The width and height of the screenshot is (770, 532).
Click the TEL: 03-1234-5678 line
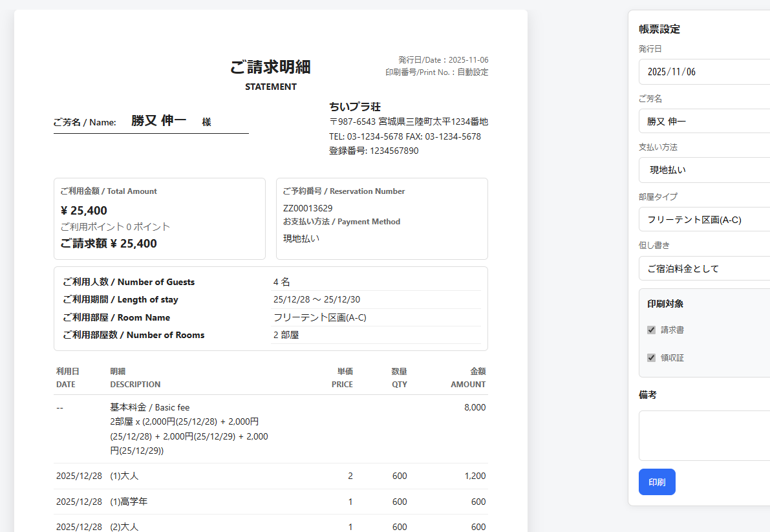coord(405,136)
